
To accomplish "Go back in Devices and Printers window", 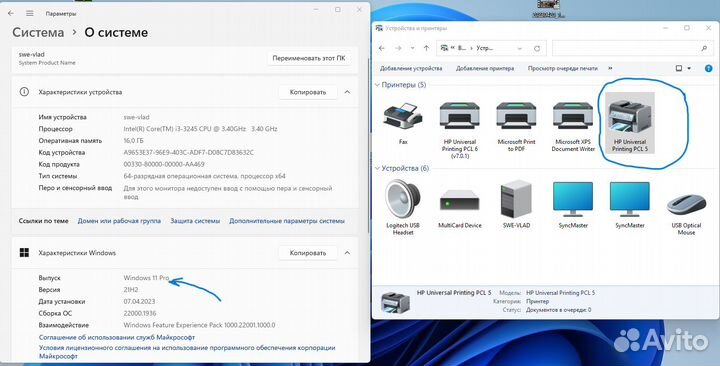I will [x=382, y=48].
